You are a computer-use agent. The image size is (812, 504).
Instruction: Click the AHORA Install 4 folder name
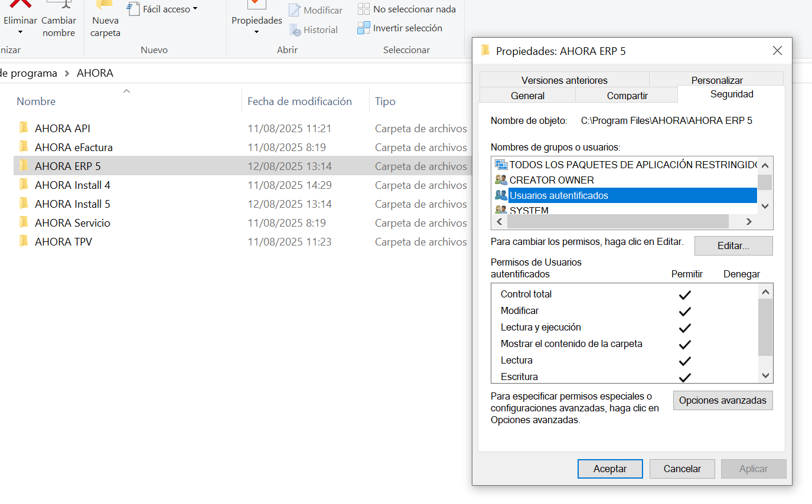[x=73, y=185]
